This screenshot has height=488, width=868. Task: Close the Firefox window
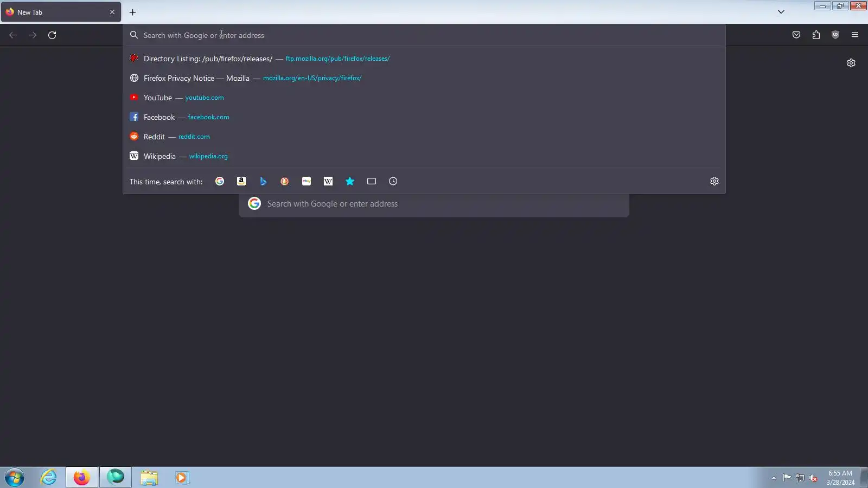(x=858, y=6)
